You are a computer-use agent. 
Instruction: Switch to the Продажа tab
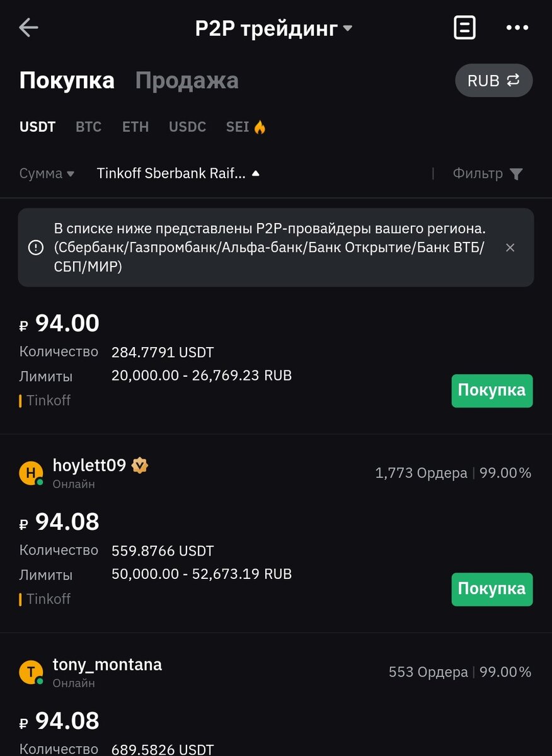tap(187, 81)
